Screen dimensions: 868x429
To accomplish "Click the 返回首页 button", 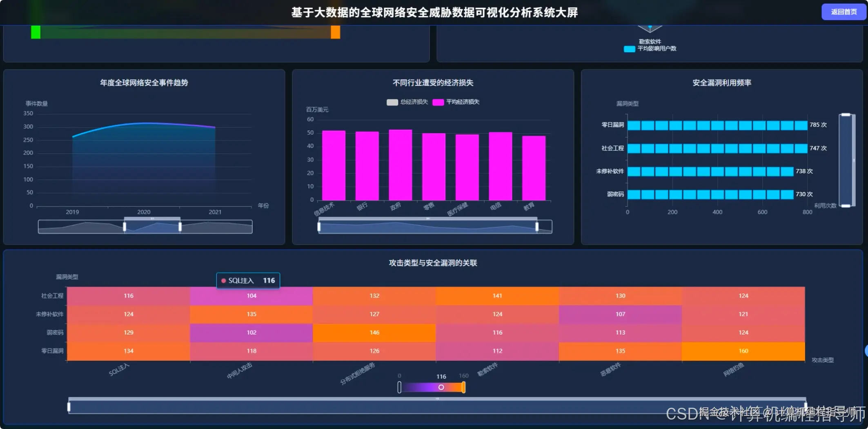I will (x=843, y=12).
